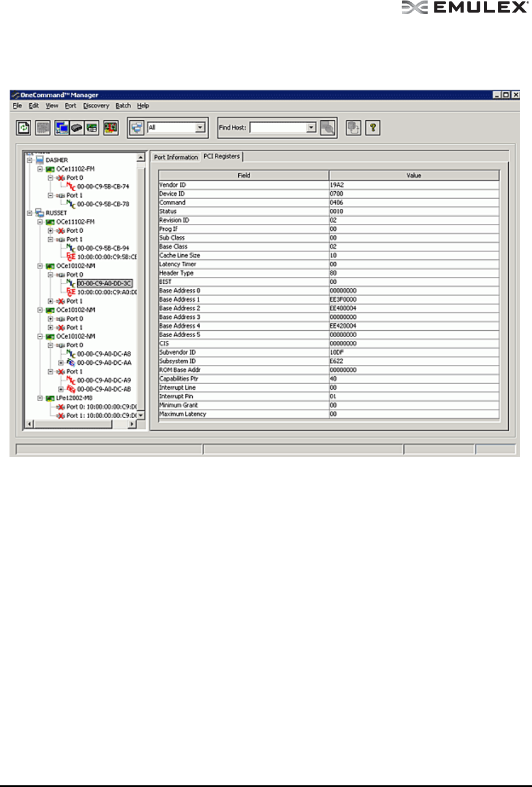Switch to the Port Information tab
Screen dimensions: 532x787
pos(176,157)
